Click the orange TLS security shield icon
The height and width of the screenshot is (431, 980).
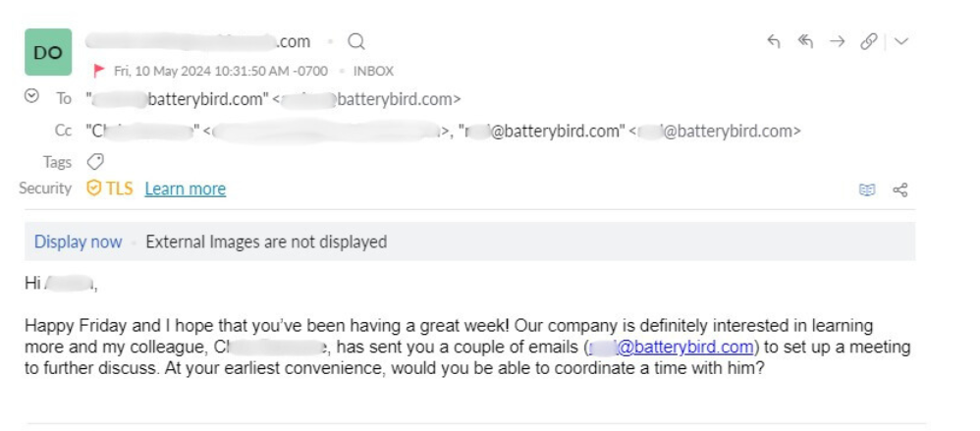pyautogui.click(x=93, y=189)
